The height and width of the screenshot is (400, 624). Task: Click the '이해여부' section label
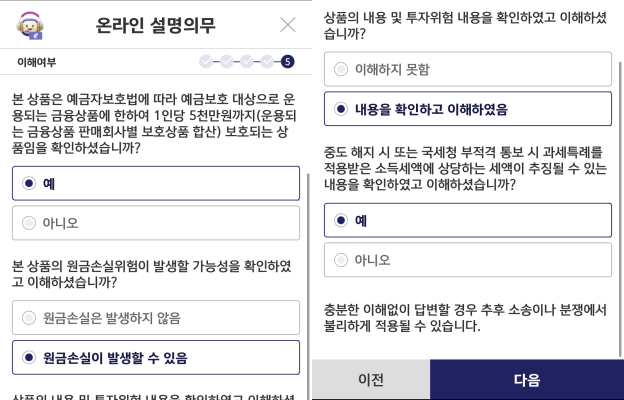pyautogui.click(x=37, y=62)
